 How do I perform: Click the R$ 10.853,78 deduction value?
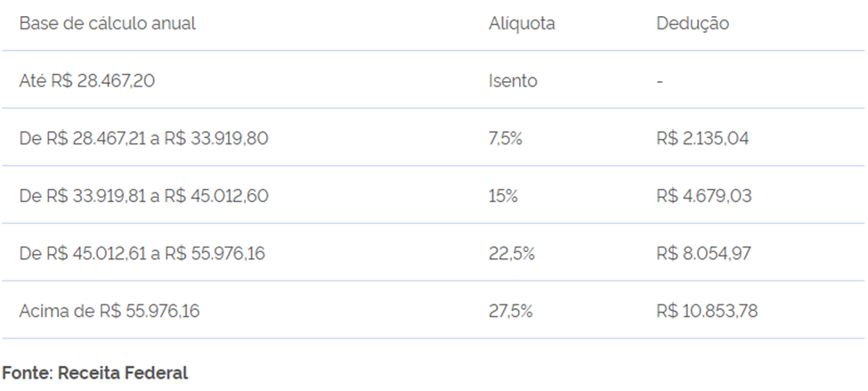[710, 312]
